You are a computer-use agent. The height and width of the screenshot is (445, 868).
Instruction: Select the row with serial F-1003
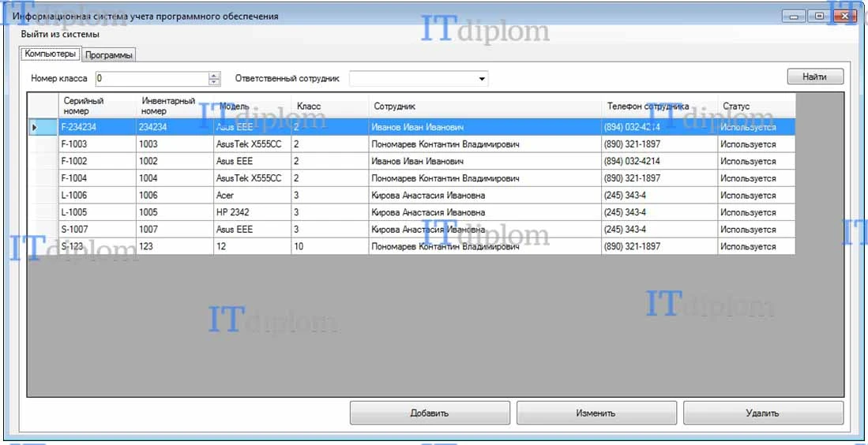[x=411, y=144]
